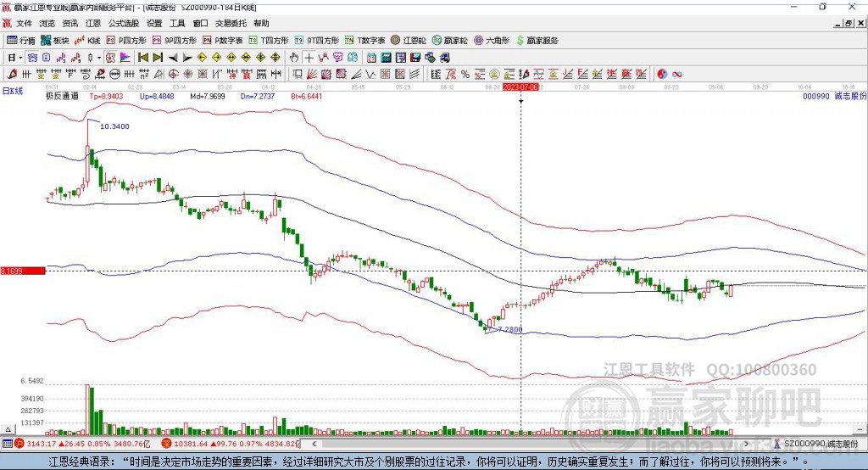Open the 文件 menu
This screenshot has width=868, height=470.
pos(24,23)
